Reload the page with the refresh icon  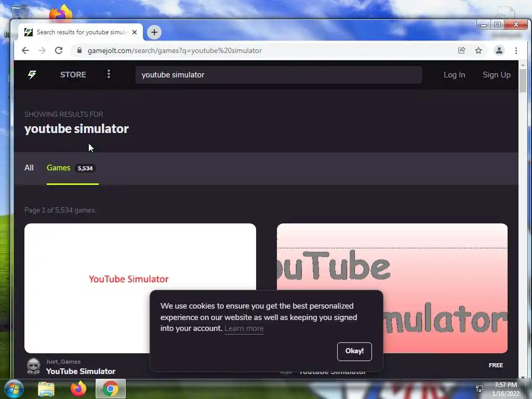[59, 50]
